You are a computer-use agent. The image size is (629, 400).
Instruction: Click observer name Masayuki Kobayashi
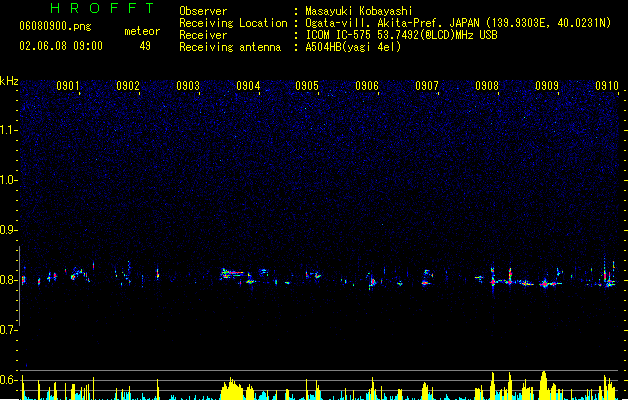tap(359, 11)
